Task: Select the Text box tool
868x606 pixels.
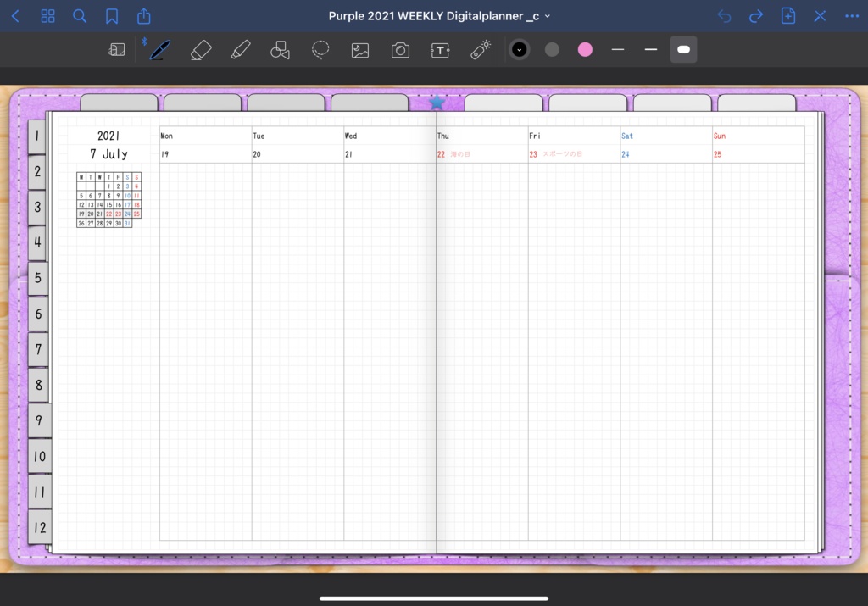Action: 440,50
